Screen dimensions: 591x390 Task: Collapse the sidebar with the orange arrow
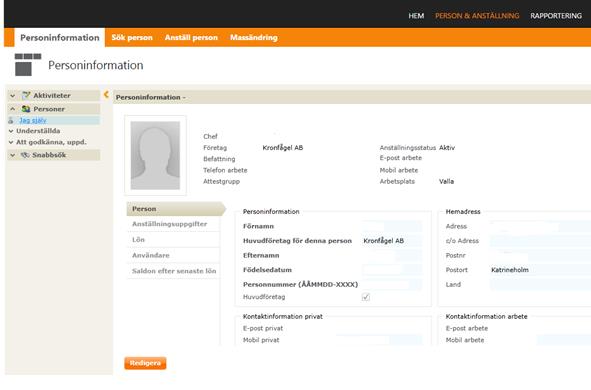[106, 94]
